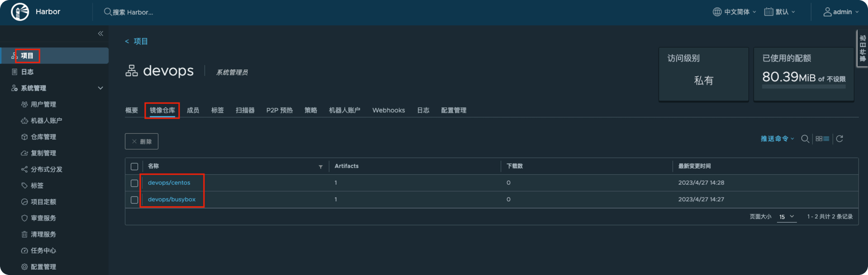This screenshot has height=275, width=868.
Task: Click the search magnifier in the header
Action: click(x=108, y=12)
